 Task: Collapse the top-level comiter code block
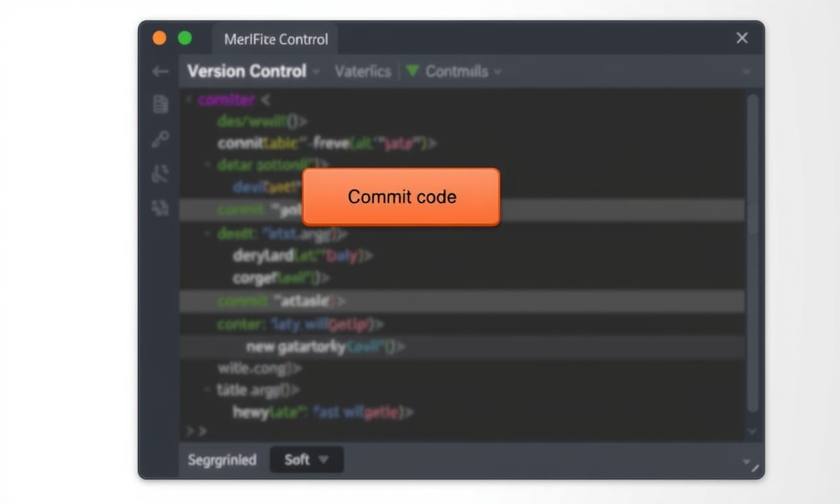pyautogui.click(x=188, y=100)
